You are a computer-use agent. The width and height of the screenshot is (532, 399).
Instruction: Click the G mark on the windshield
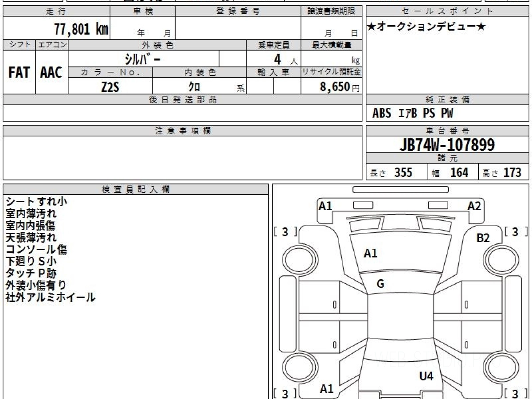point(380,284)
